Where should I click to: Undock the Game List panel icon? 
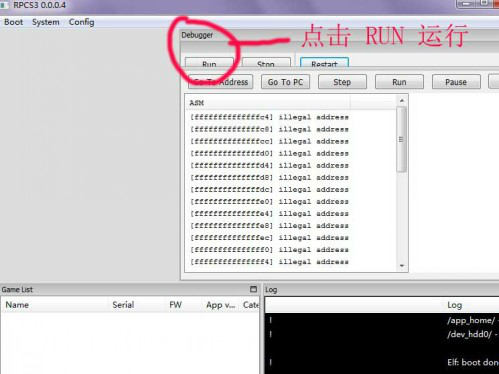click(253, 289)
